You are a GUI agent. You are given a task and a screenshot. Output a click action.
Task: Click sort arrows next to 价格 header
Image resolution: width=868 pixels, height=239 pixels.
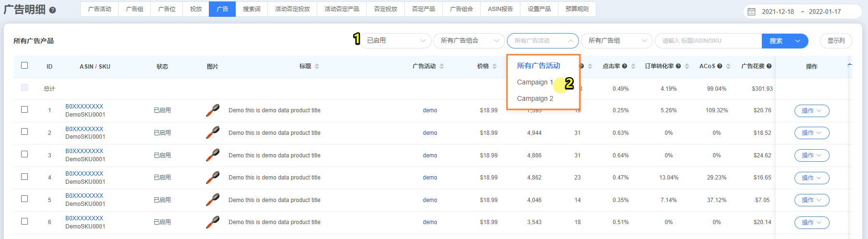point(494,66)
